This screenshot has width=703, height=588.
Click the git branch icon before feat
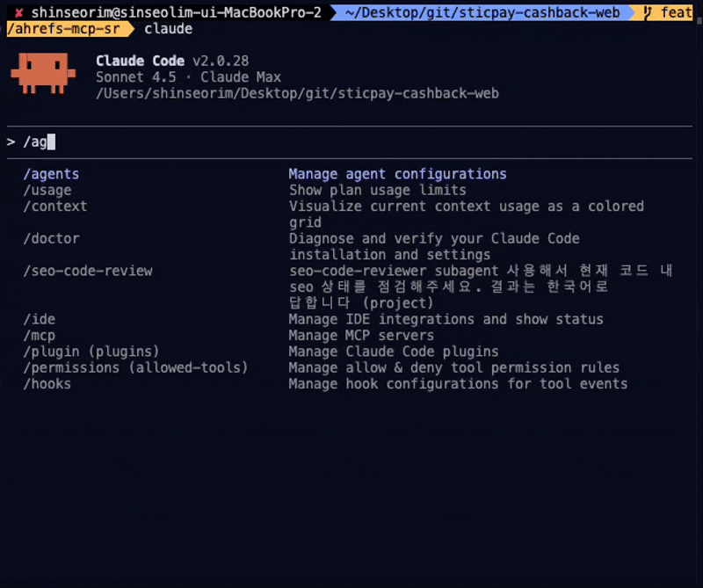648,12
